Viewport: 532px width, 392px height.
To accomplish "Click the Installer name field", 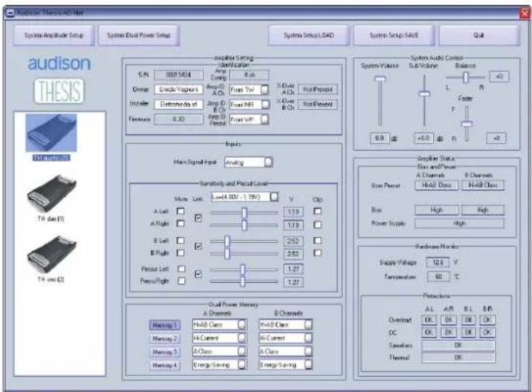I will pyautogui.click(x=178, y=105).
